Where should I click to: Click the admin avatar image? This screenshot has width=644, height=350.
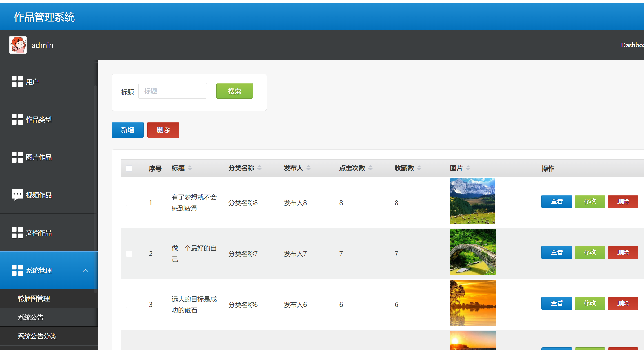[x=18, y=45]
